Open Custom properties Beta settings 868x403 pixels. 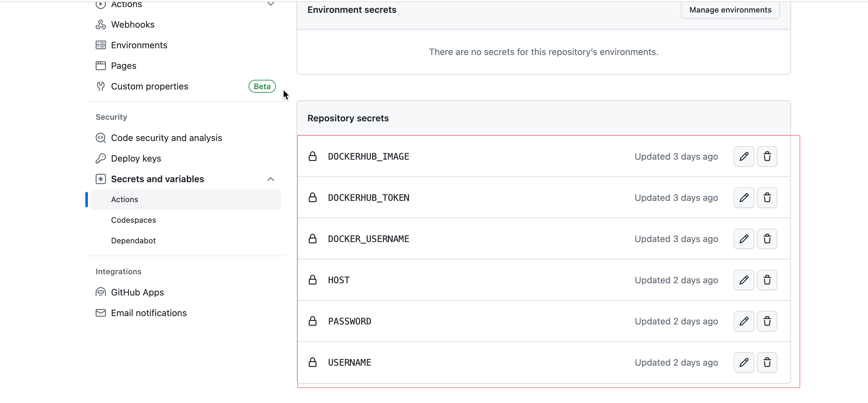tap(149, 87)
